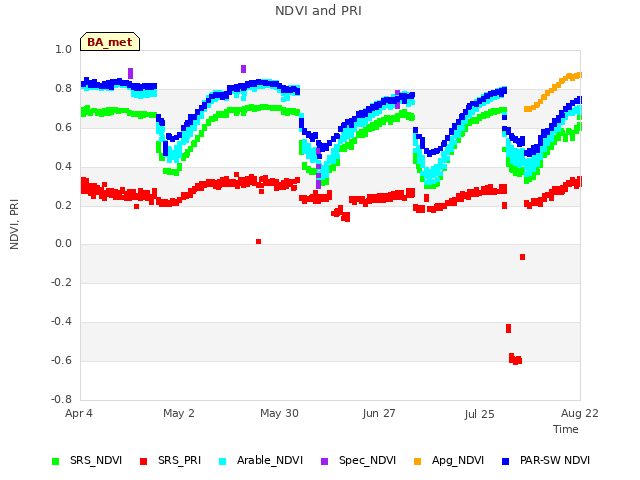
Task: Click the orange Apg_NDVI data series in August
Action: (x=553, y=92)
